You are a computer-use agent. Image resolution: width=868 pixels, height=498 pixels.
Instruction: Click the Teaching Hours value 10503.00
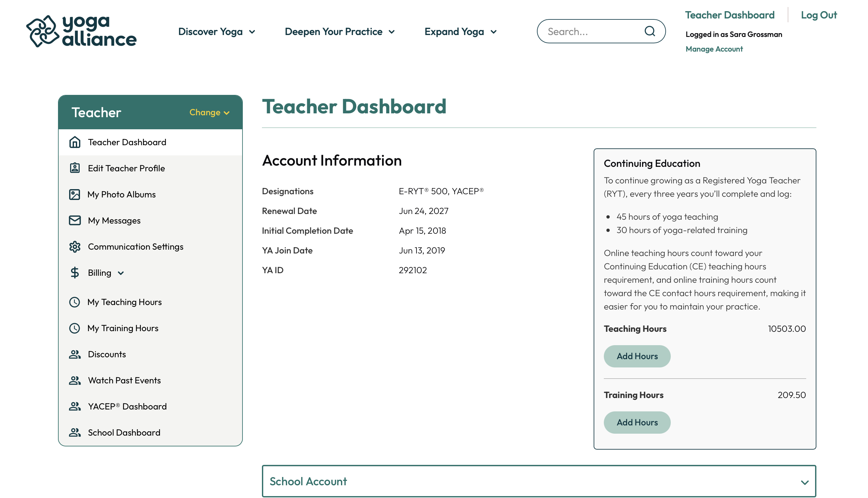point(786,329)
